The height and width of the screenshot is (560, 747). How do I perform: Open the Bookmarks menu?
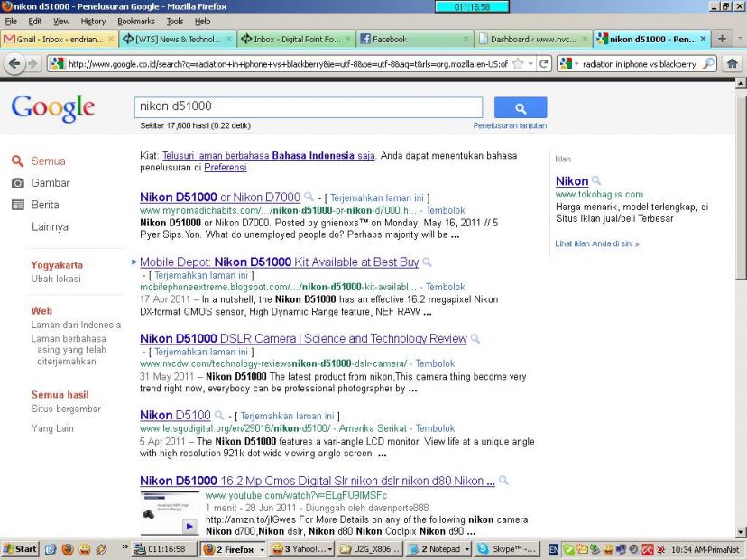[x=135, y=21]
